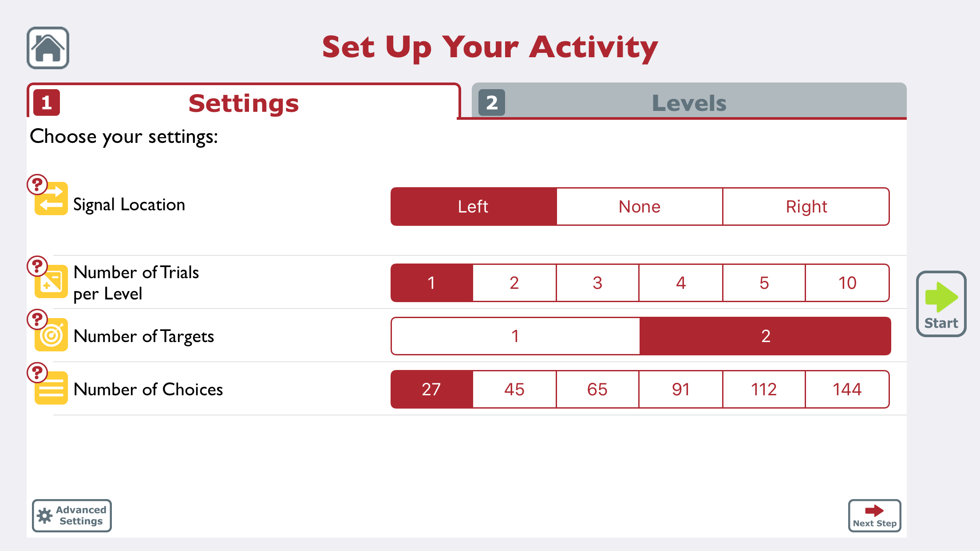Open help for Number of Choices
The width and height of the screenshot is (980, 551).
click(x=37, y=373)
